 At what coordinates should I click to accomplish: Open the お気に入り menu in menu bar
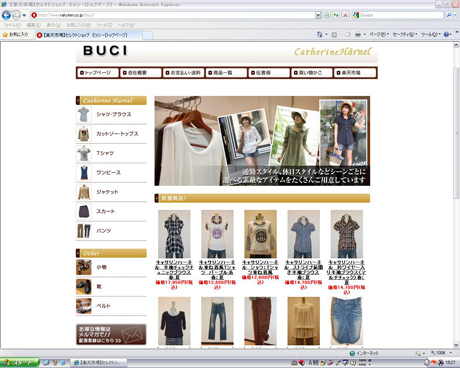tap(79, 25)
